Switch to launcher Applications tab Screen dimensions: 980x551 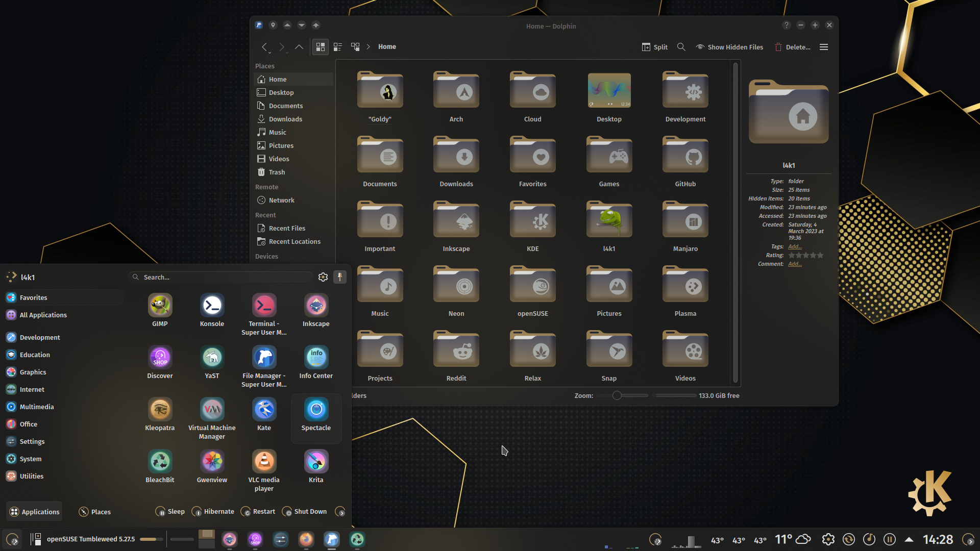coord(34,512)
